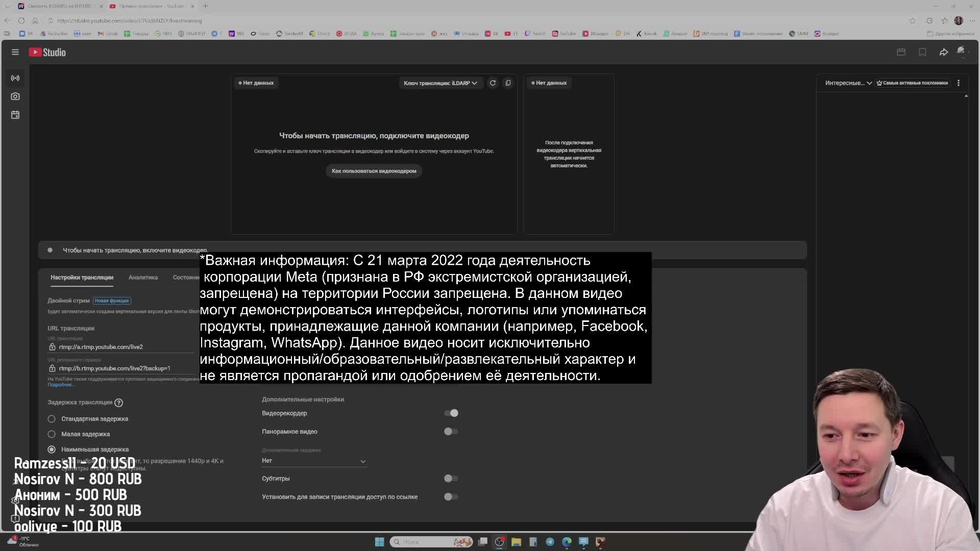
Task: Click the help icon next to Задержка трансляции
Action: point(118,403)
